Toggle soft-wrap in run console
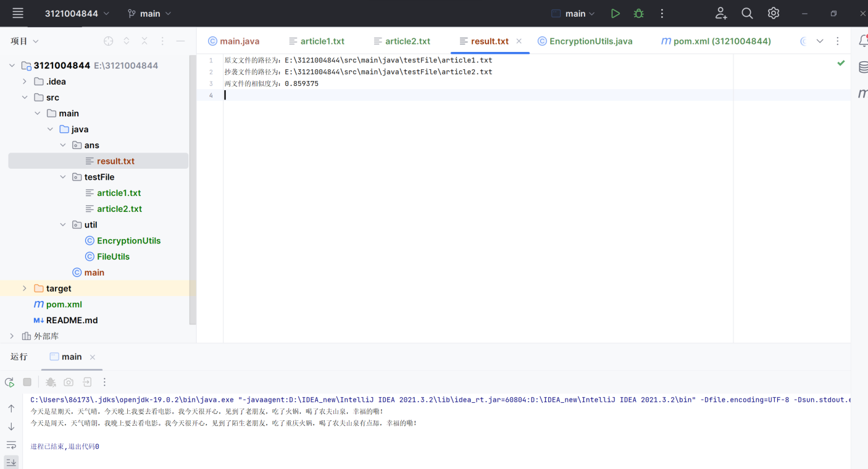Viewport: 868px width, 469px height. (x=11, y=445)
